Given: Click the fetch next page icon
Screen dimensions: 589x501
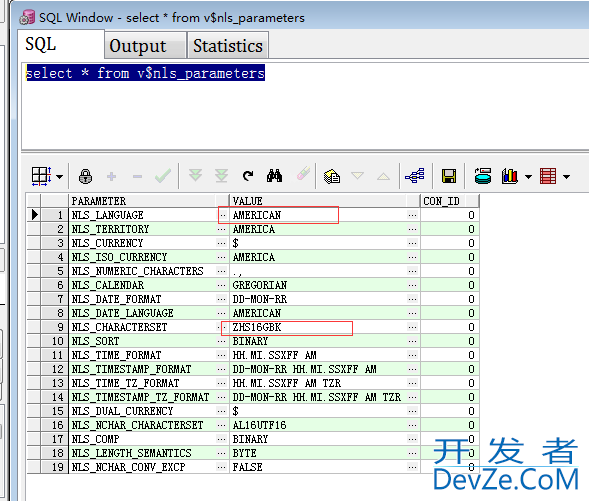Looking at the screenshot, I should (x=195, y=175).
